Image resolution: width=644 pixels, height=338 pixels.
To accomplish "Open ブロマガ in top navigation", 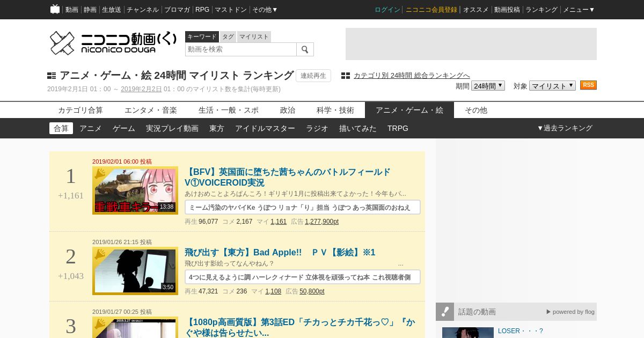I will coord(177,10).
